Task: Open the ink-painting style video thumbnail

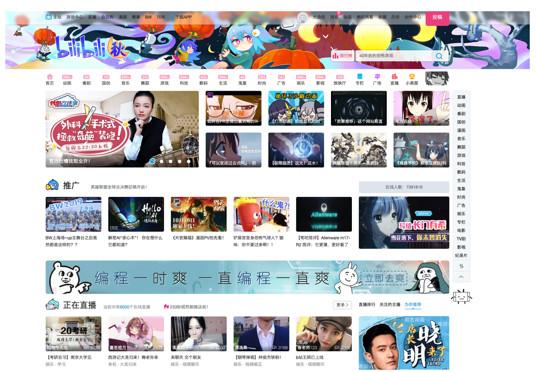Action: (x=359, y=150)
